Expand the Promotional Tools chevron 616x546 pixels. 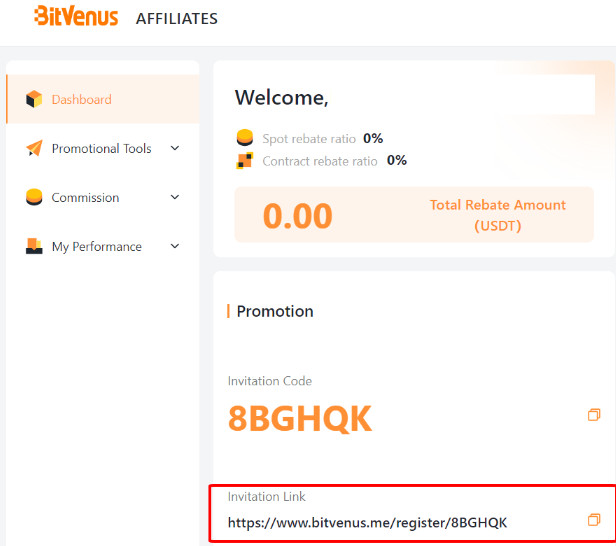[x=175, y=148]
